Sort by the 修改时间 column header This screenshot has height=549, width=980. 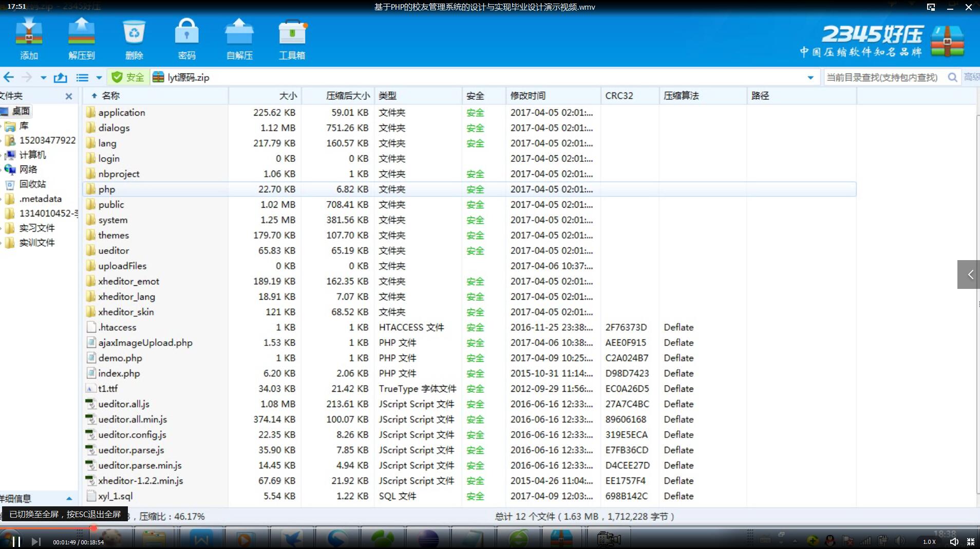pos(553,96)
